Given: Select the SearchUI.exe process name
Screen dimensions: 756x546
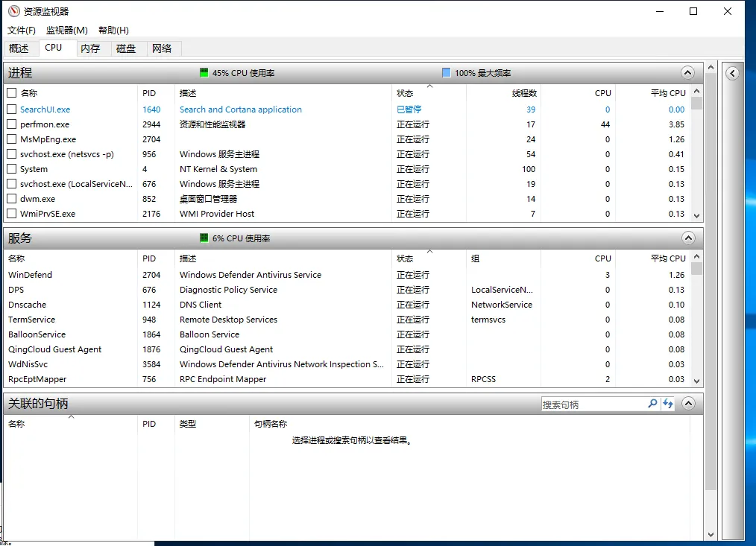Looking at the screenshot, I should point(45,109).
